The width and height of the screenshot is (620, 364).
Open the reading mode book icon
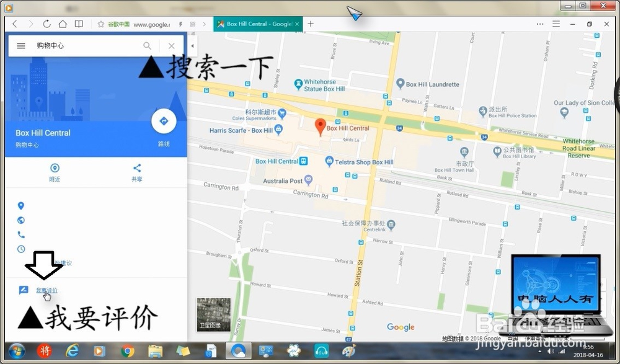tap(79, 24)
